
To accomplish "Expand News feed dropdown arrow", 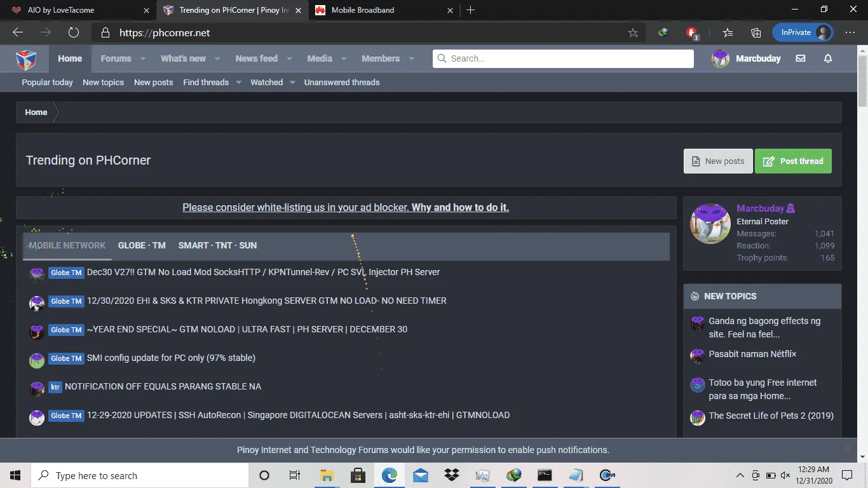I will coord(289,58).
